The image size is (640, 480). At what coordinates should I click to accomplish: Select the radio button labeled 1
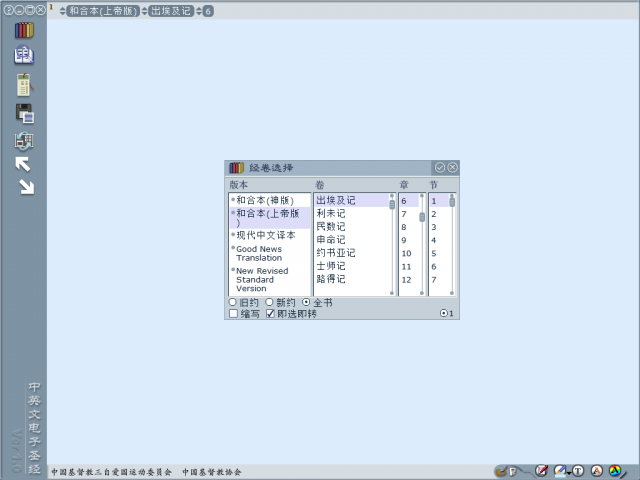(444, 313)
